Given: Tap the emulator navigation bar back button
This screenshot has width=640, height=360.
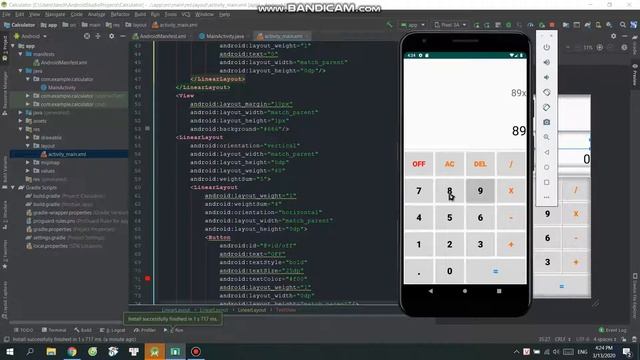Looking at the screenshot, I should pyautogui.click(x=431, y=291).
